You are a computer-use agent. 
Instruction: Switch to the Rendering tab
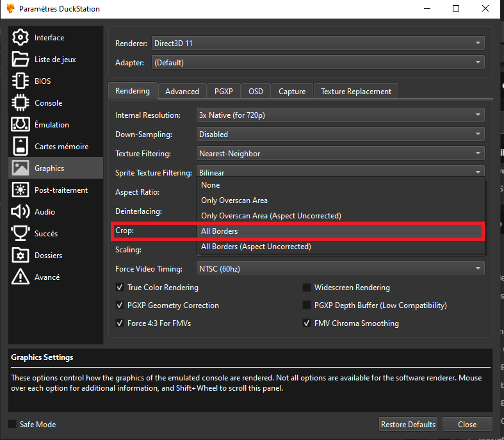click(x=133, y=91)
